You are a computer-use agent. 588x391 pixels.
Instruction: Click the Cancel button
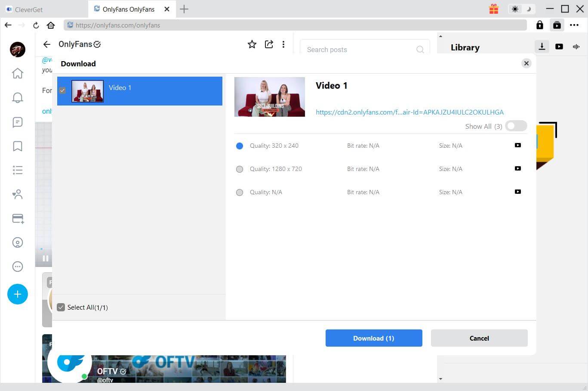479,338
